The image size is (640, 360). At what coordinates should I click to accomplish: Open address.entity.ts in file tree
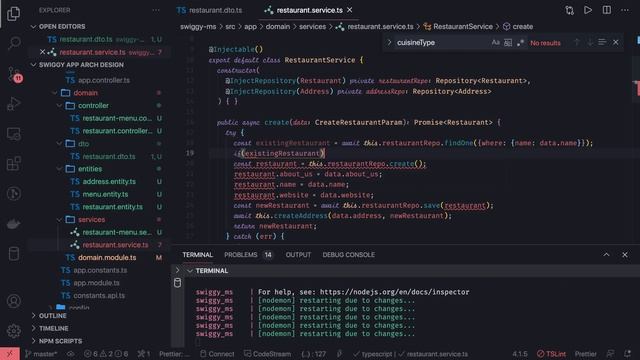tap(109, 182)
